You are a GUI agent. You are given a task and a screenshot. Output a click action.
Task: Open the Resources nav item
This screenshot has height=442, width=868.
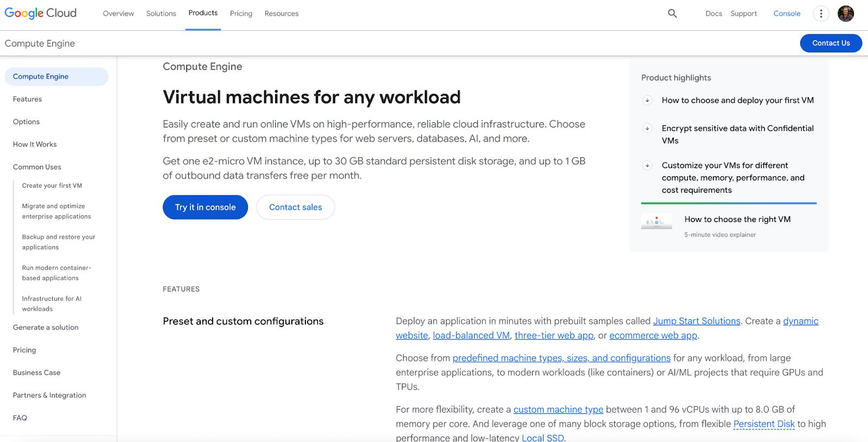coord(282,14)
